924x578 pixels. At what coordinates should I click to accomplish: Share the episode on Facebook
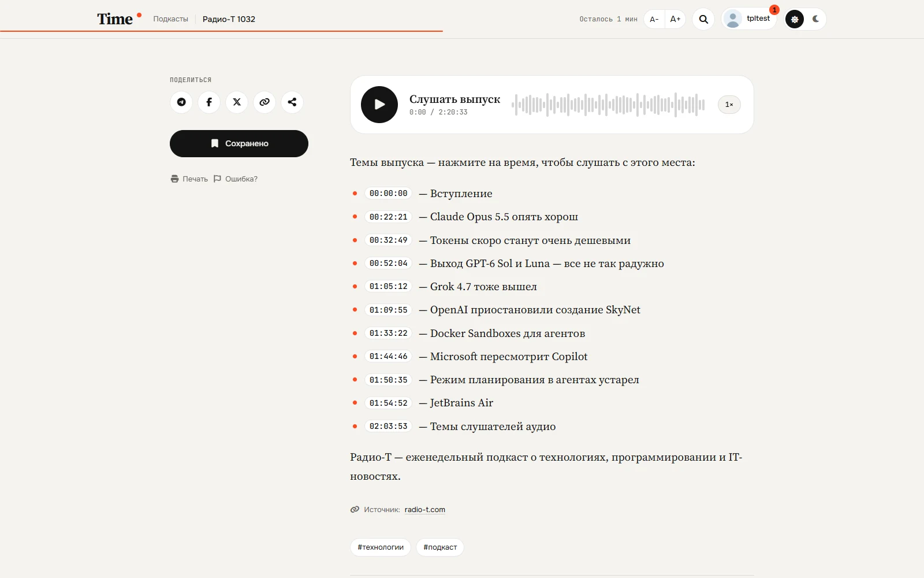pos(209,102)
